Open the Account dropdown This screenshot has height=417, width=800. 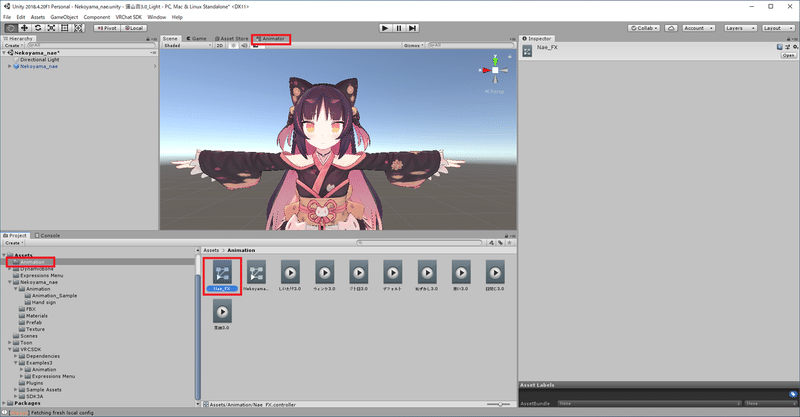pos(697,28)
